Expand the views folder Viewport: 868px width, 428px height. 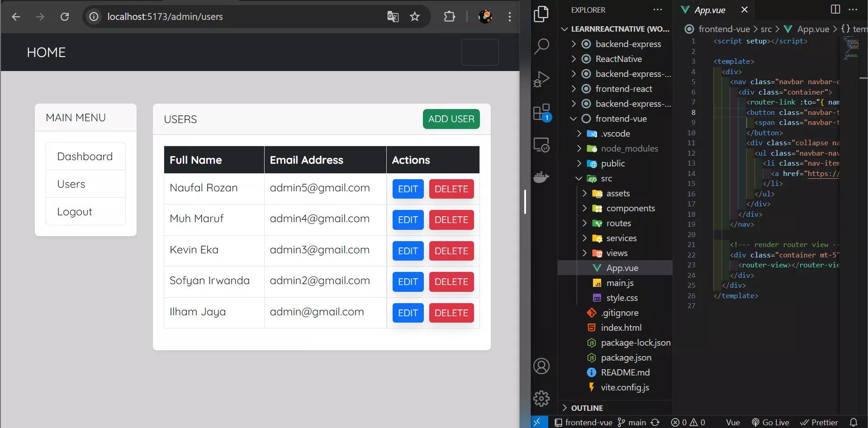click(615, 253)
